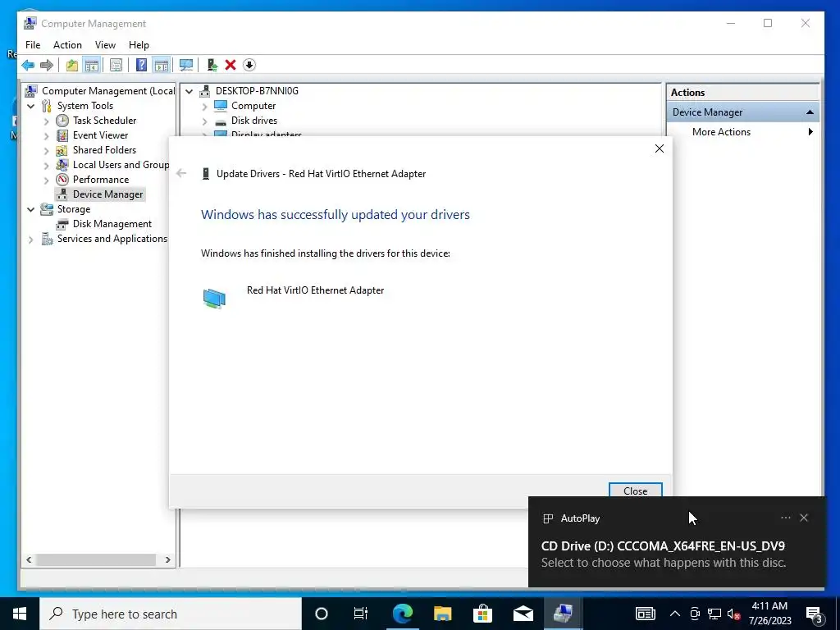Image resolution: width=840 pixels, height=630 pixels.
Task: Click the muted speaker volume tray icon
Action: click(734, 614)
